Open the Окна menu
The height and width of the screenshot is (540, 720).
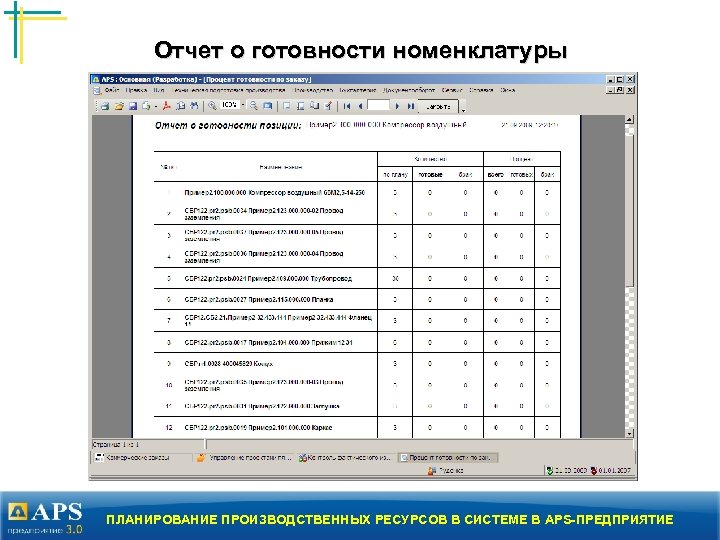[x=507, y=90]
